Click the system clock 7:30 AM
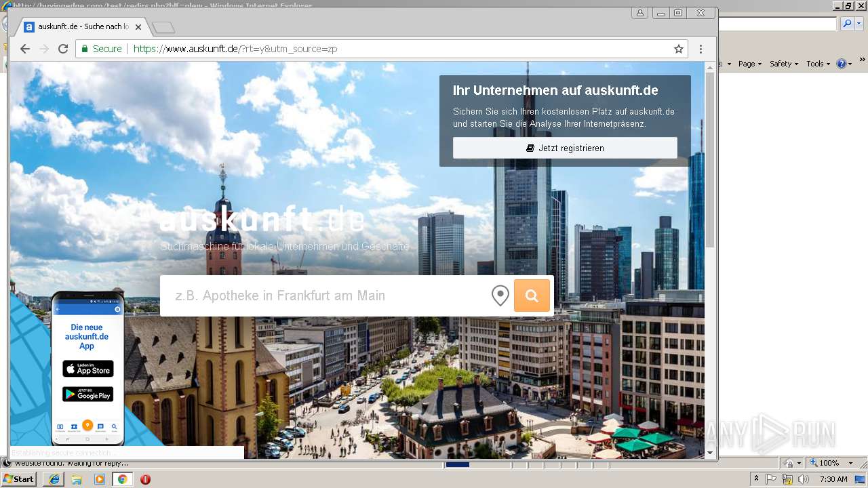 (x=833, y=479)
